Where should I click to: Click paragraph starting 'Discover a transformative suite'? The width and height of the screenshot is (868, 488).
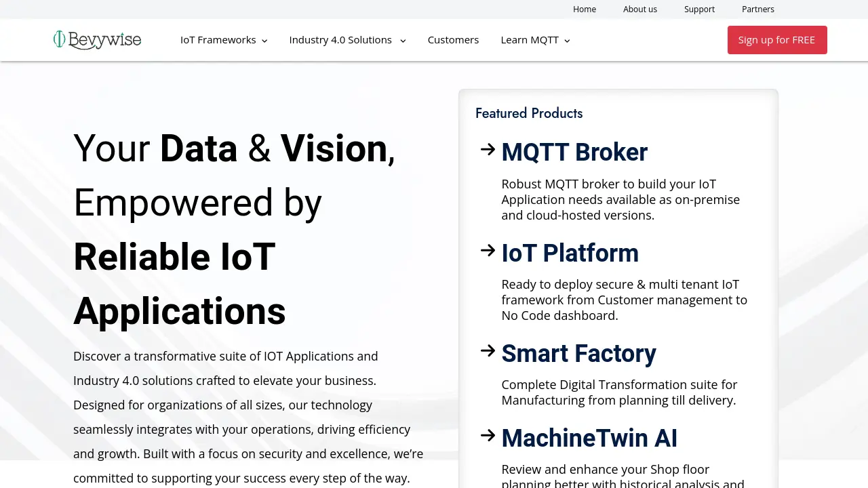click(248, 417)
